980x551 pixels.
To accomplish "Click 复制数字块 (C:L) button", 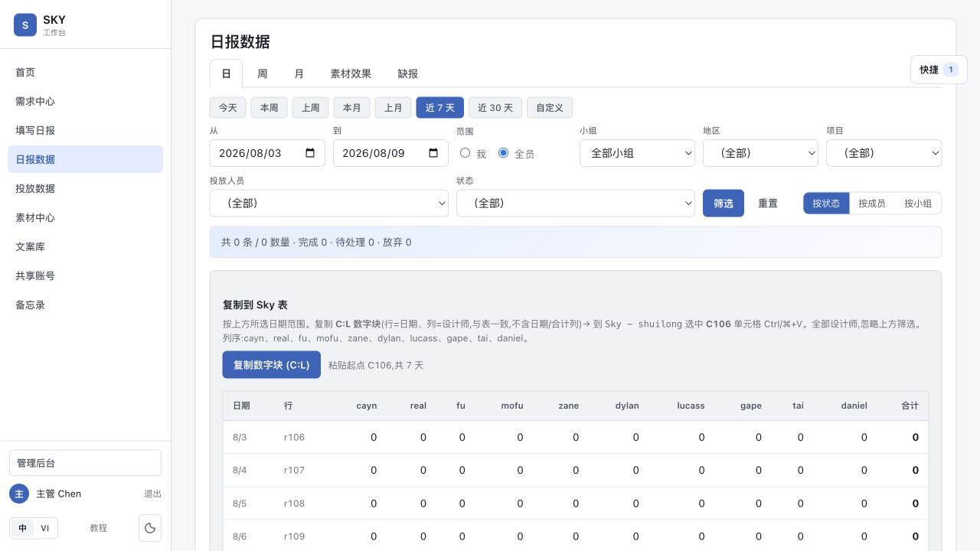I will (272, 365).
